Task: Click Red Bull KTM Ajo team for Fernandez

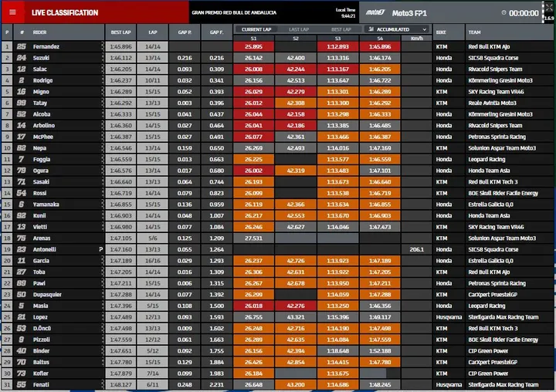Action: [x=489, y=46]
